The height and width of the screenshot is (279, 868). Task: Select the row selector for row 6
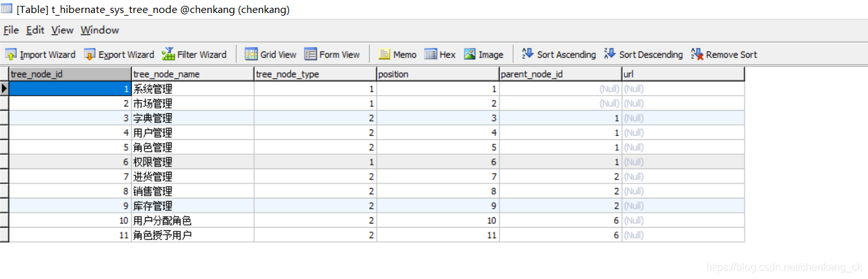[5, 162]
